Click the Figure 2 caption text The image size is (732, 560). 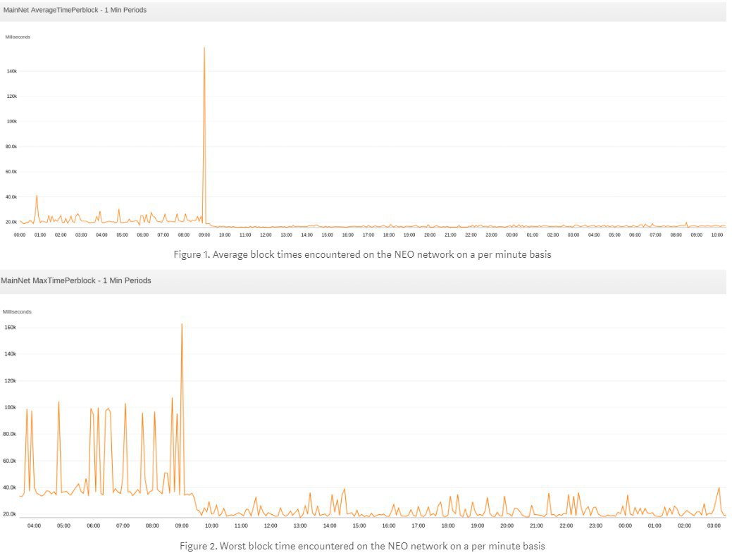[362, 546]
